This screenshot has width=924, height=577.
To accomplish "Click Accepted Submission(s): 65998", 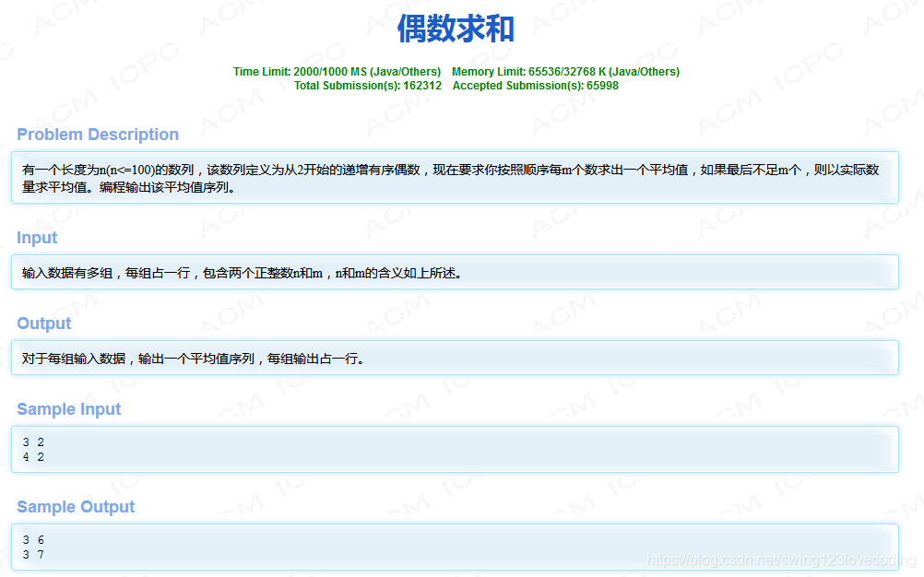I will [536, 86].
